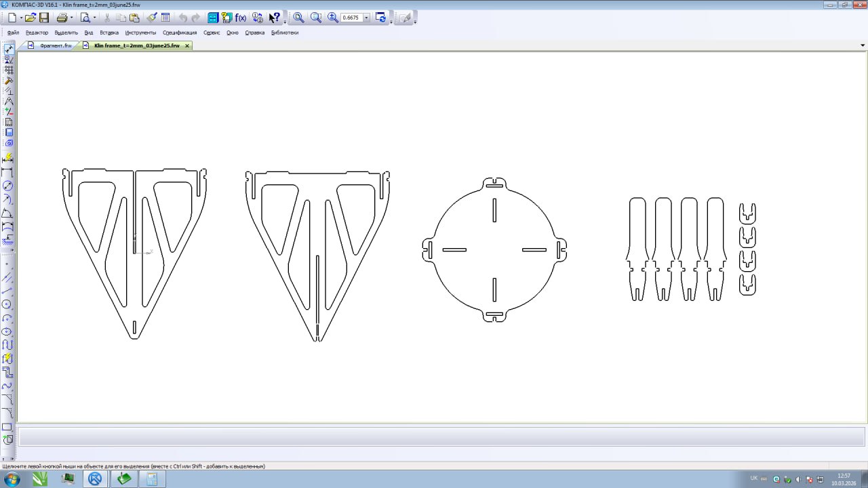The image size is (868, 488).
Task: Select the arc tool in the left toolbar
Action: (8, 318)
